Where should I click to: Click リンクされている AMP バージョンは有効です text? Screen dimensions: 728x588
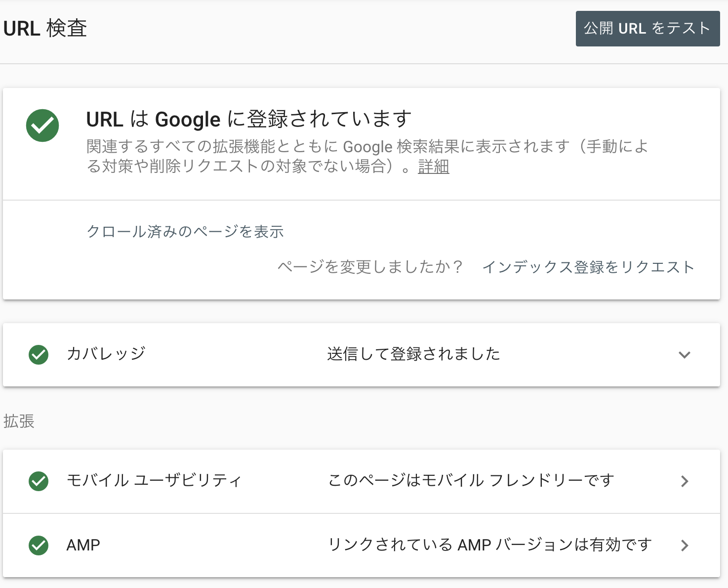point(490,545)
